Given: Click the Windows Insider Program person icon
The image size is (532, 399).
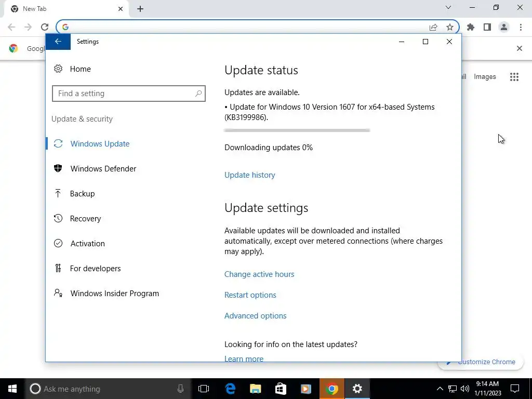Looking at the screenshot, I should pos(58,293).
